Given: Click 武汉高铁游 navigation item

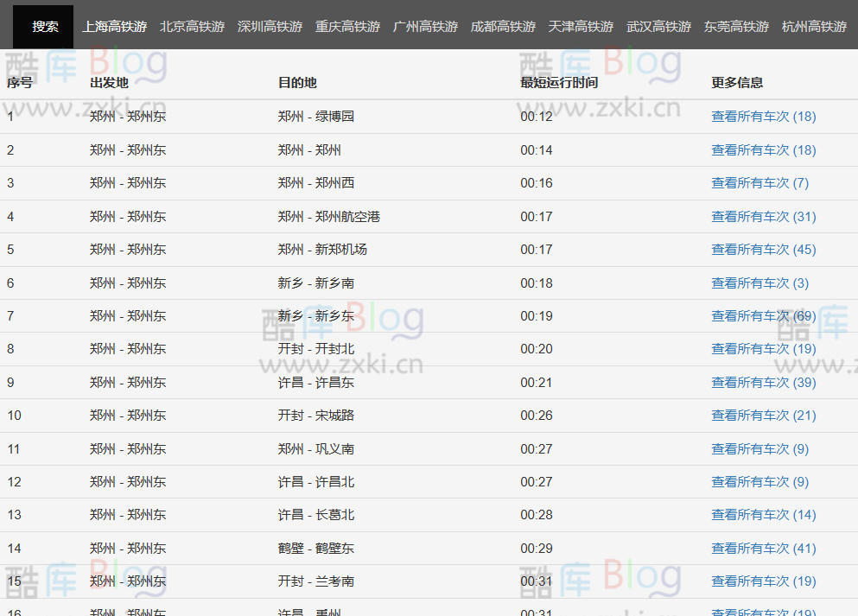Looking at the screenshot, I should click(658, 27).
